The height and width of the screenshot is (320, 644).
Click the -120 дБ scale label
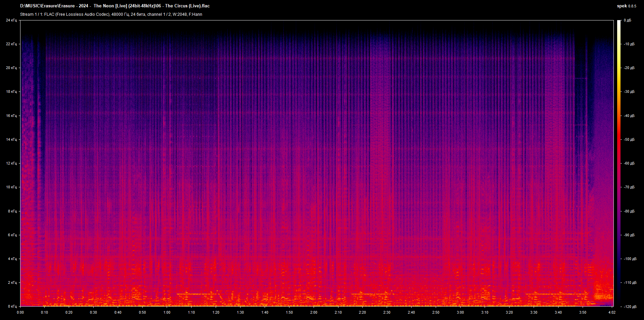coord(630,307)
